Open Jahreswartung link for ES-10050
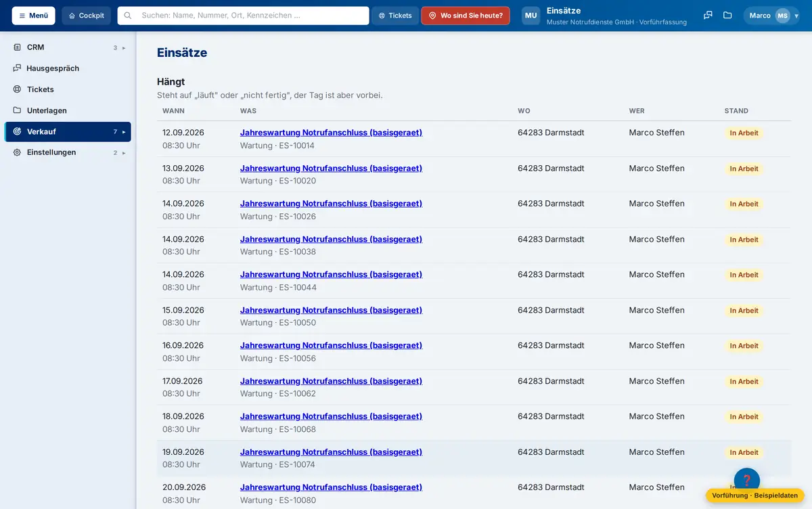 tap(331, 311)
